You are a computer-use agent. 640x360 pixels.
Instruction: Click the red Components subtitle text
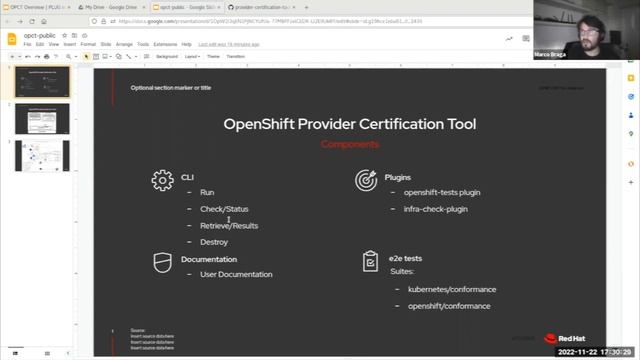[x=350, y=144]
